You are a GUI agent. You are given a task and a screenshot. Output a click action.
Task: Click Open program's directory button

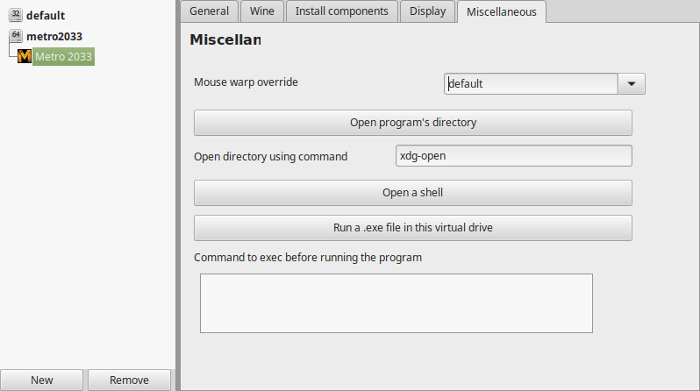pos(413,122)
